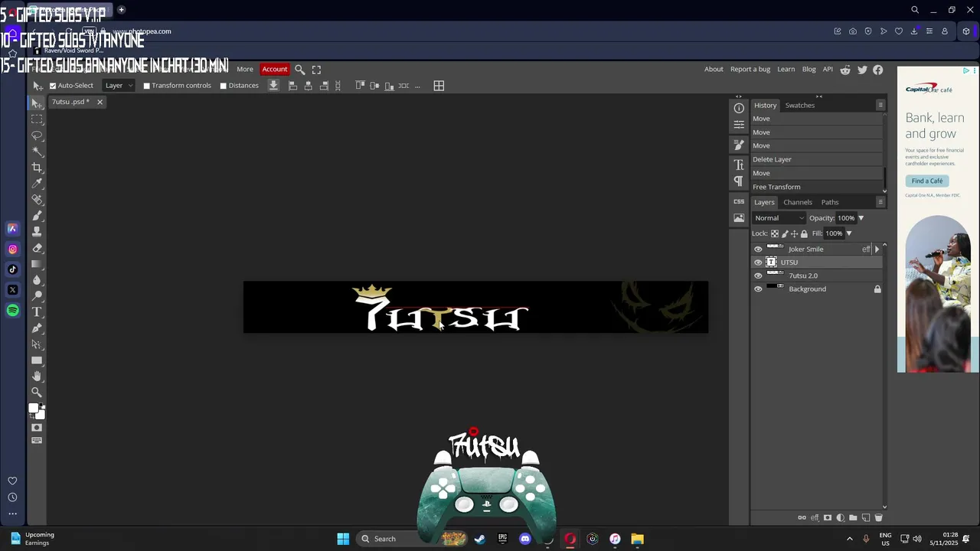Open the About link
The image size is (980, 551).
(x=714, y=69)
